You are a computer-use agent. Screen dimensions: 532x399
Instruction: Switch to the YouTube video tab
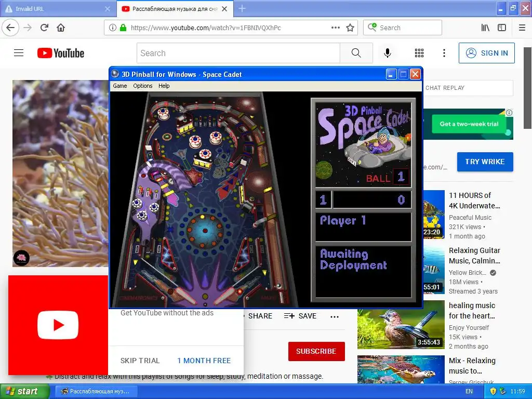pyautogui.click(x=175, y=9)
